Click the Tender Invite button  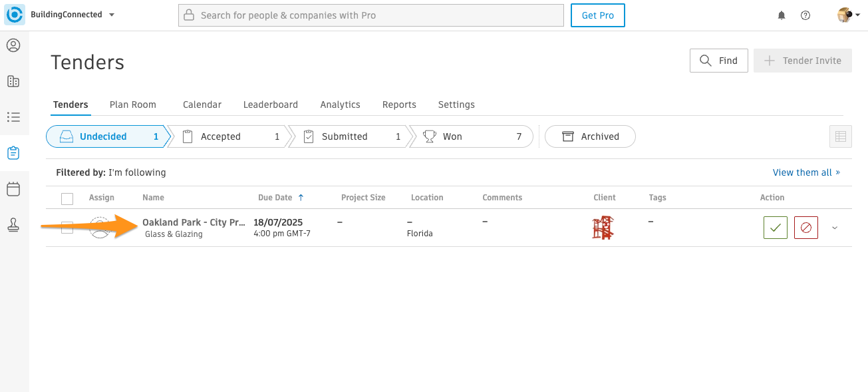point(803,61)
